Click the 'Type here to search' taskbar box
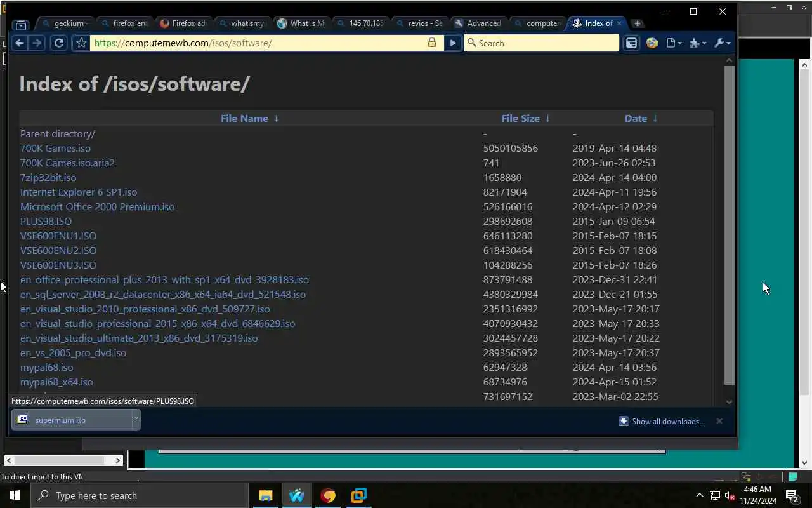Image resolution: width=812 pixels, height=508 pixels. pos(139,495)
